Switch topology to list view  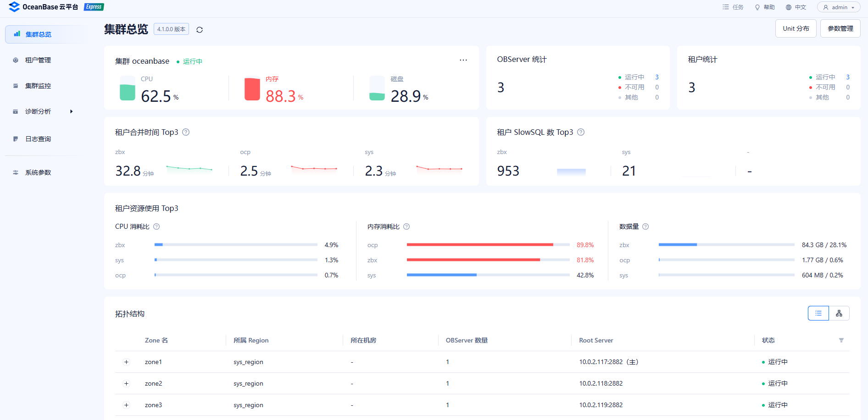click(x=818, y=313)
